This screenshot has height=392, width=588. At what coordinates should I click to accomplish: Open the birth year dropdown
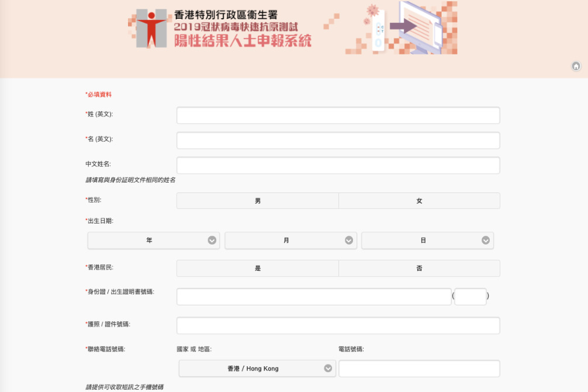pyautogui.click(x=153, y=240)
